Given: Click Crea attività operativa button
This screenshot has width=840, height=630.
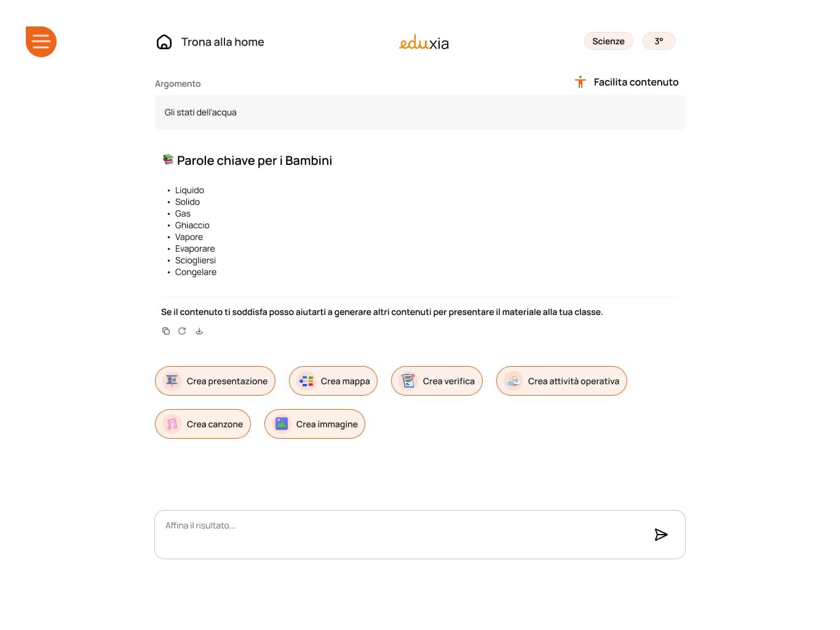Looking at the screenshot, I should (x=561, y=381).
